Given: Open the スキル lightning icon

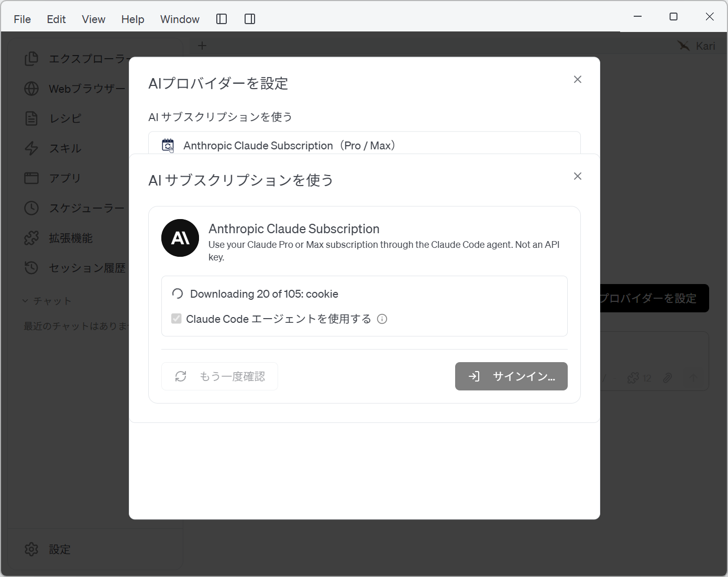Looking at the screenshot, I should [x=31, y=148].
